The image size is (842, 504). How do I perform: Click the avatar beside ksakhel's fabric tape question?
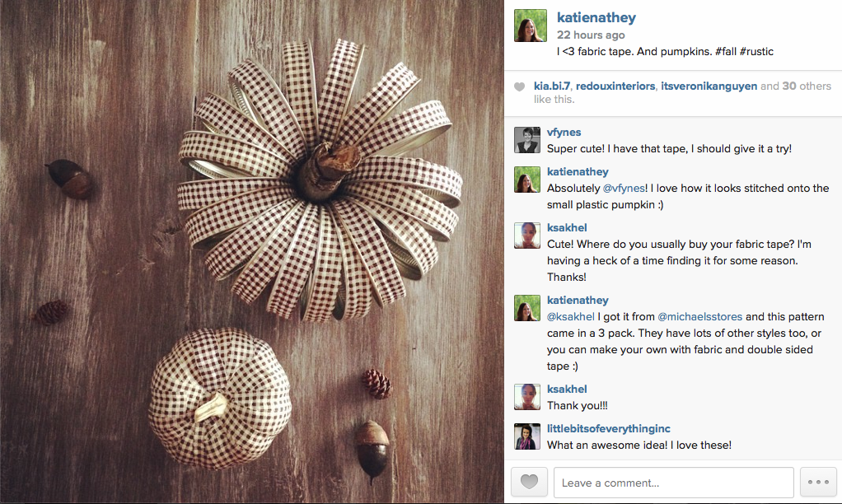click(526, 236)
